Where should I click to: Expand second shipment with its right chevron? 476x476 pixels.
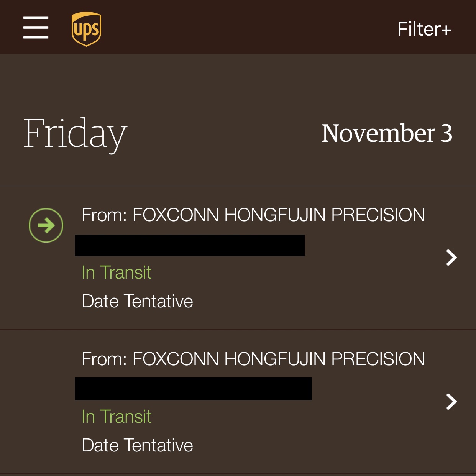451,402
